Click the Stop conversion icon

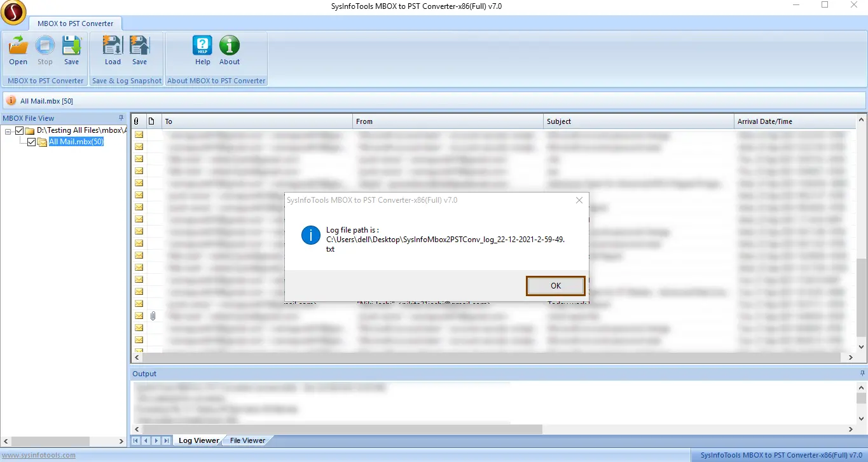click(x=45, y=50)
